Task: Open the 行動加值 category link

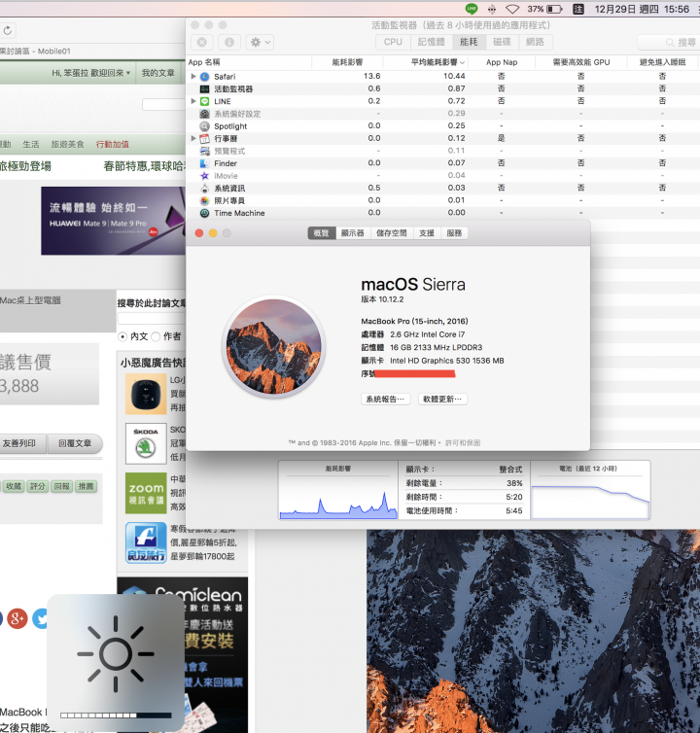Action: tap(112, 145)
